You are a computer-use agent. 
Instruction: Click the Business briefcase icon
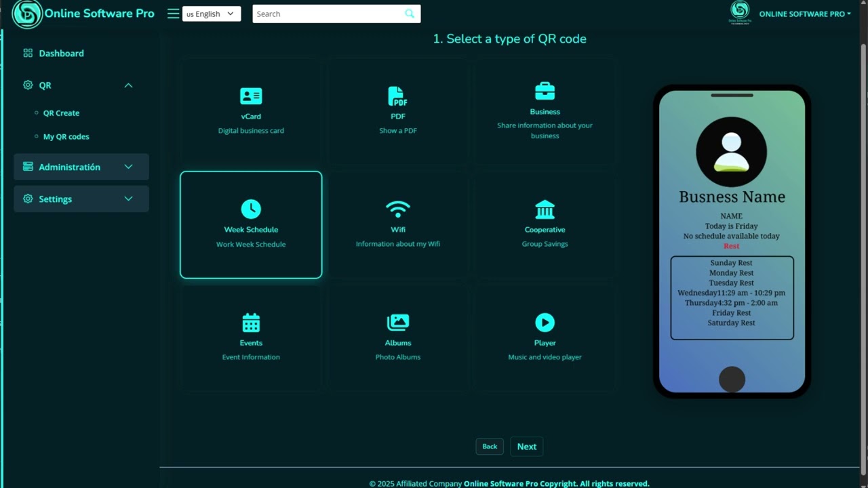tap(545, 91)
